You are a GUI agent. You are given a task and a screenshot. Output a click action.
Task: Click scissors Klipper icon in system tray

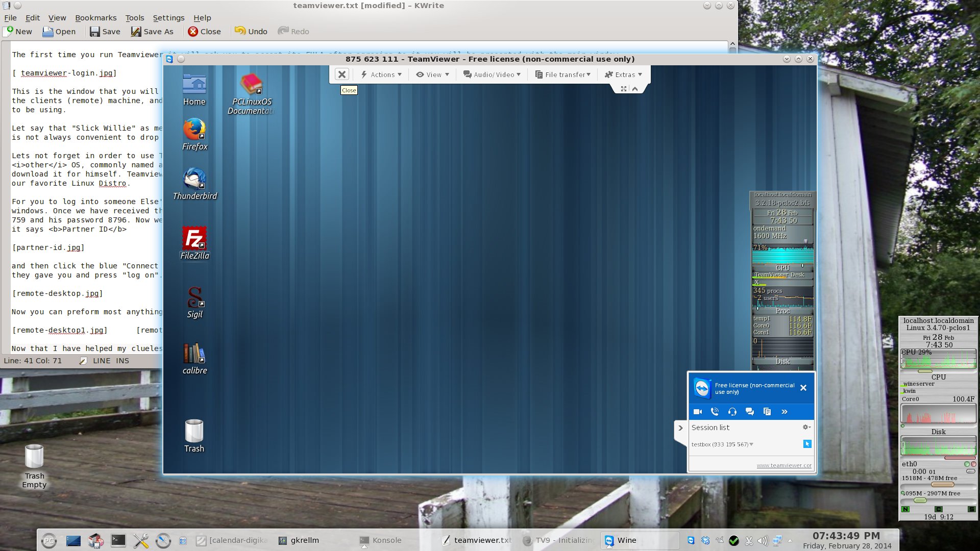(x=749, y=540)
